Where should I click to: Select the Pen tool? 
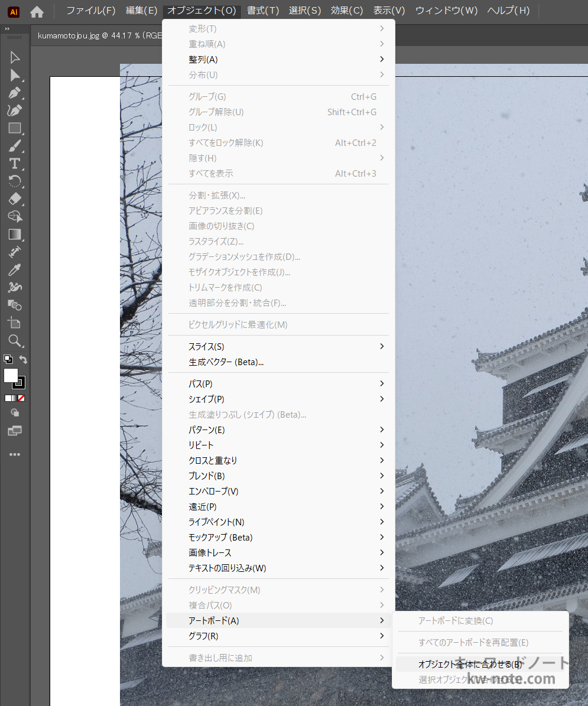15,93
